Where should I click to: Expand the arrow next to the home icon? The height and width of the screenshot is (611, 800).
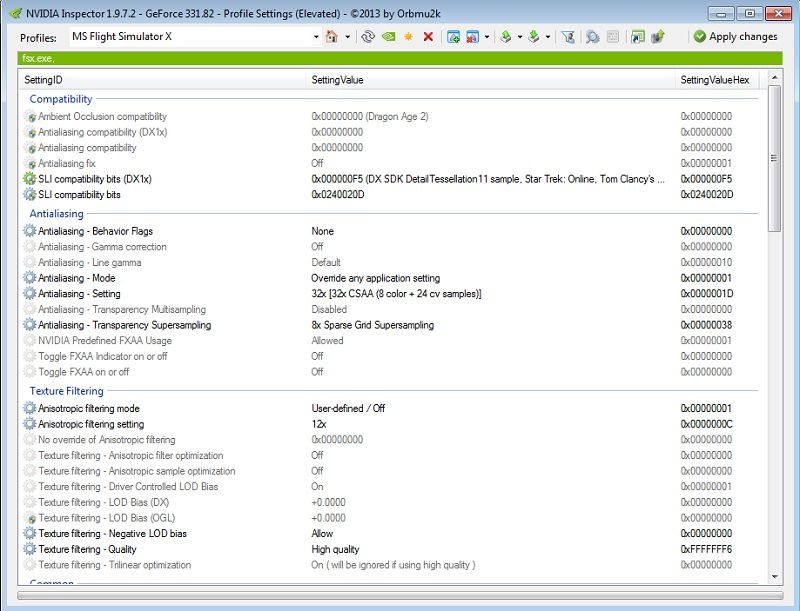tap(347, 37)
